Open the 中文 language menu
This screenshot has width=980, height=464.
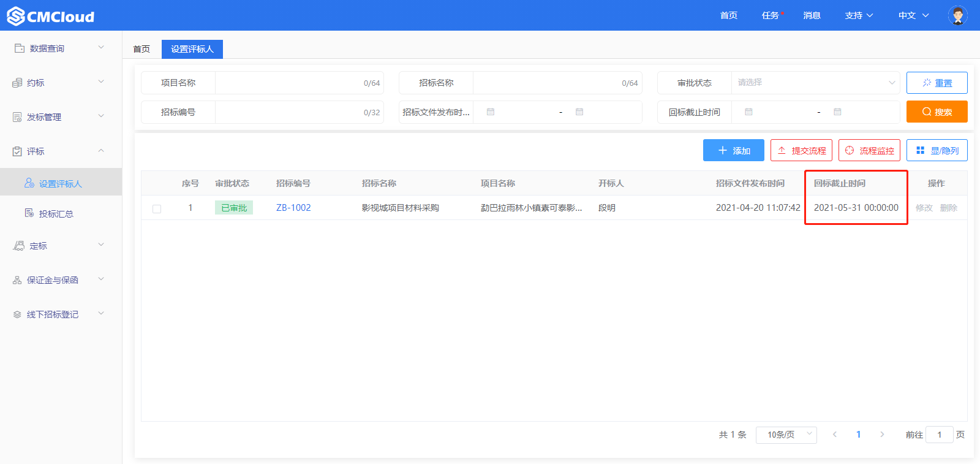point(913,15)
